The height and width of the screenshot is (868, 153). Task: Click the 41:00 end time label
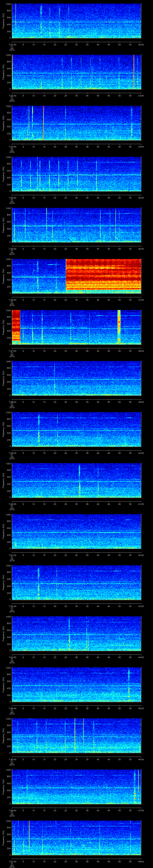tap(141, 504)
